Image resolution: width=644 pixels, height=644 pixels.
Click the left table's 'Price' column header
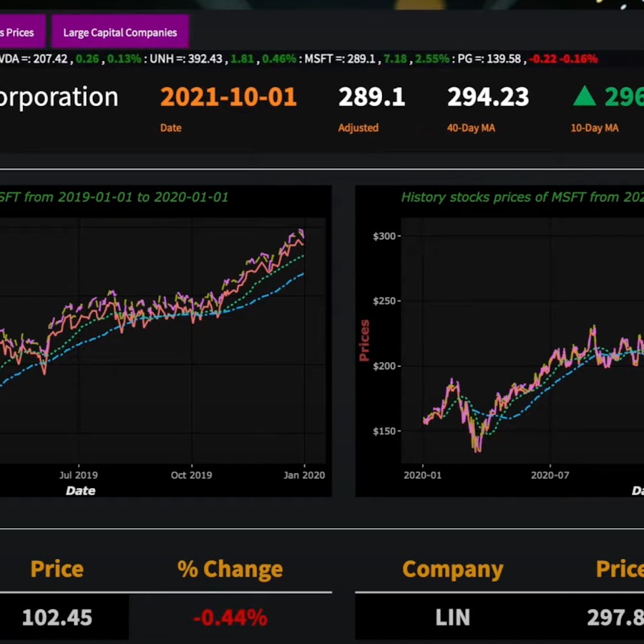57,570
